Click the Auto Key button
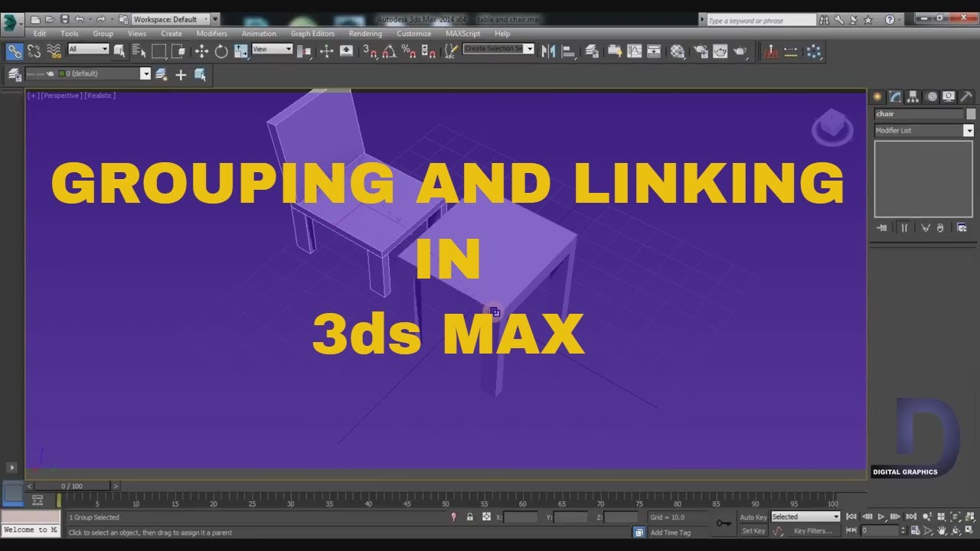 (753, 517)
